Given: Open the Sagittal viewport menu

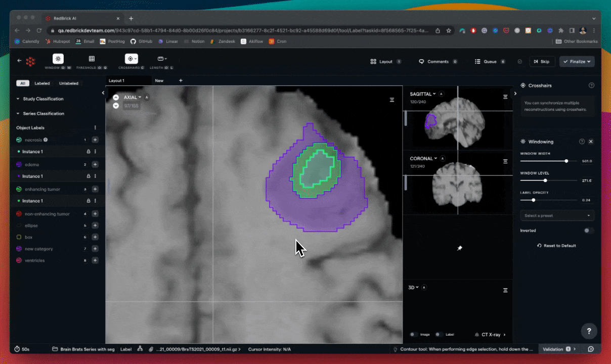Looking at the screenshot, I should pos(505,97).
